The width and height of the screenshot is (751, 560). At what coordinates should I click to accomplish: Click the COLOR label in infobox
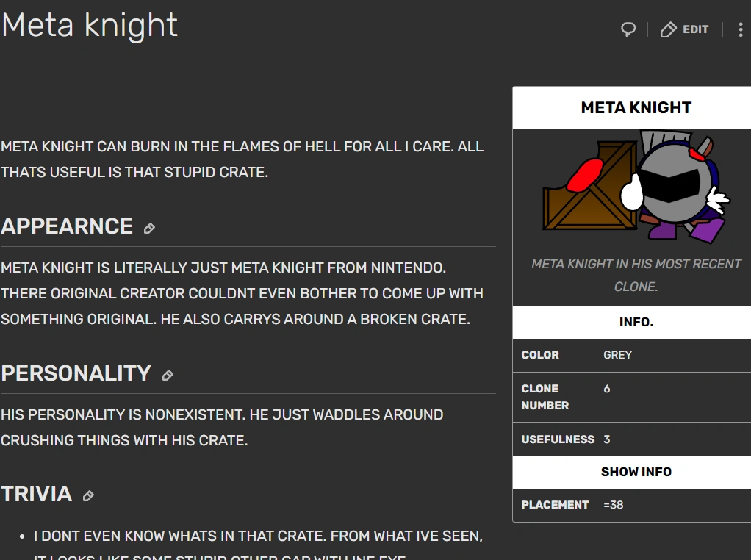point(540,355)
